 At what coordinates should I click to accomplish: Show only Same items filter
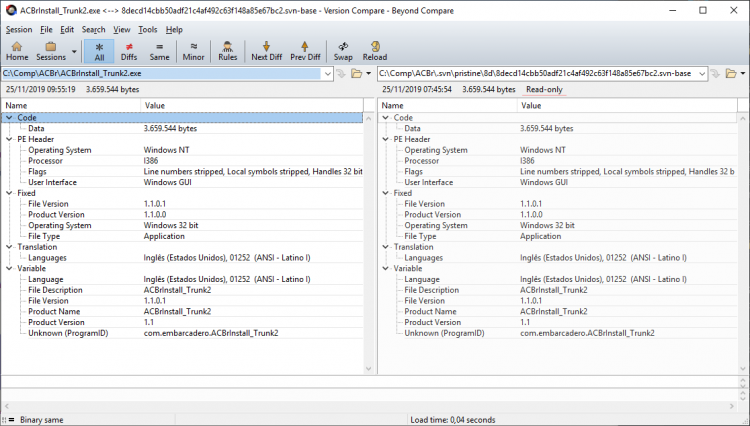coord(159,51)
